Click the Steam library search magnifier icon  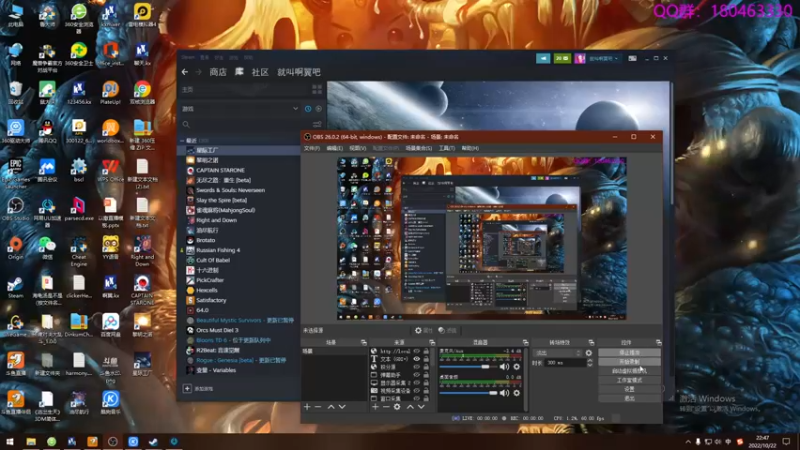pos(186,124)
